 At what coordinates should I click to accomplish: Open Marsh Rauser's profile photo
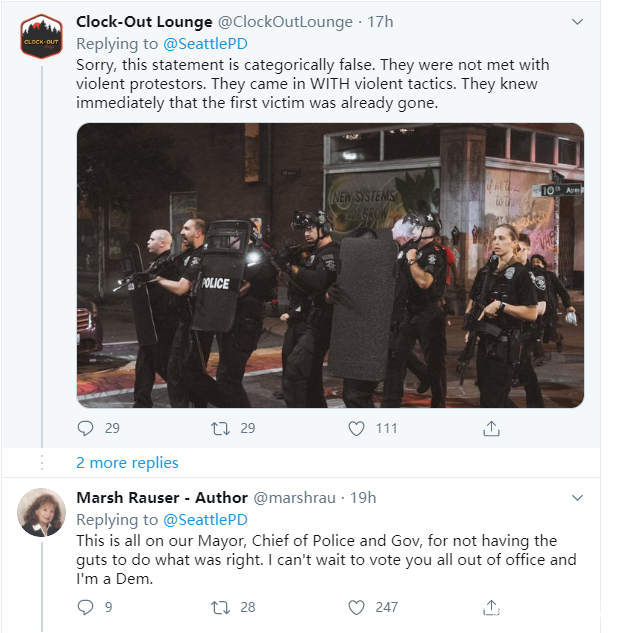point(42,513)
